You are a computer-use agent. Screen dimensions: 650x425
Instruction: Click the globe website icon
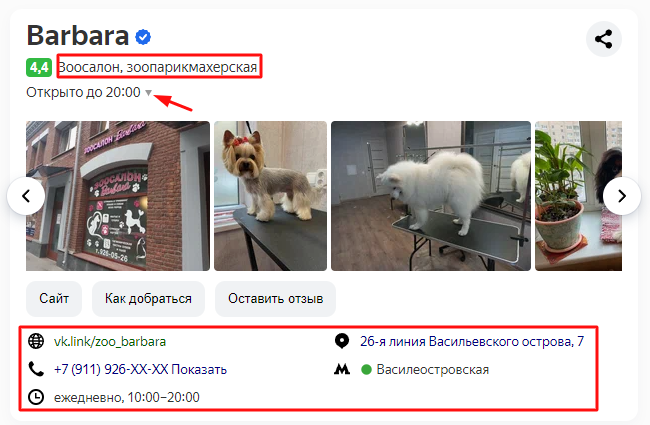(36, 341)
